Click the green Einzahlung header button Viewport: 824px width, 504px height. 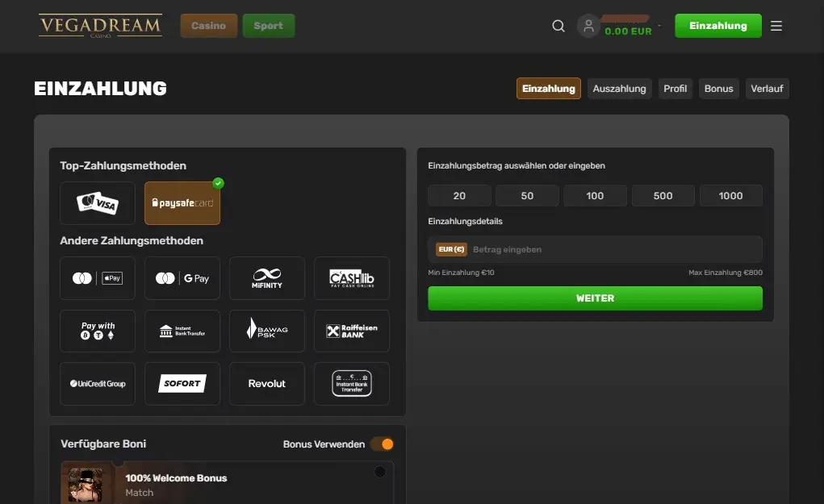pos(718,26)
